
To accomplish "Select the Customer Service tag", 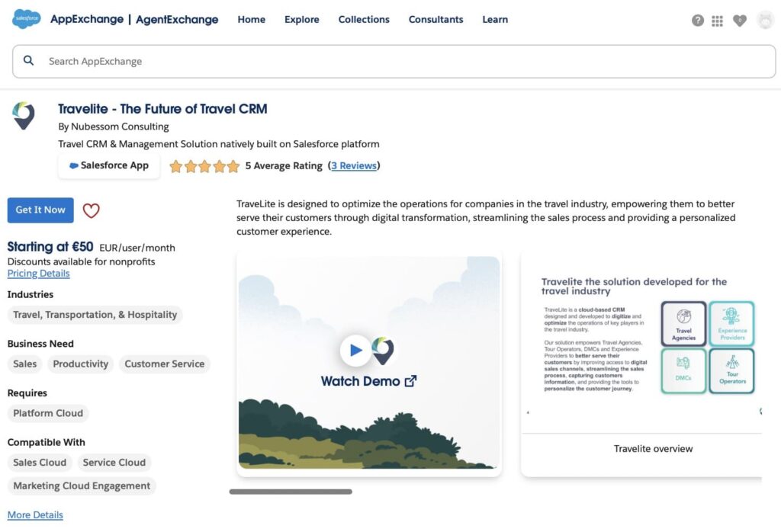I will coord(165,364).
